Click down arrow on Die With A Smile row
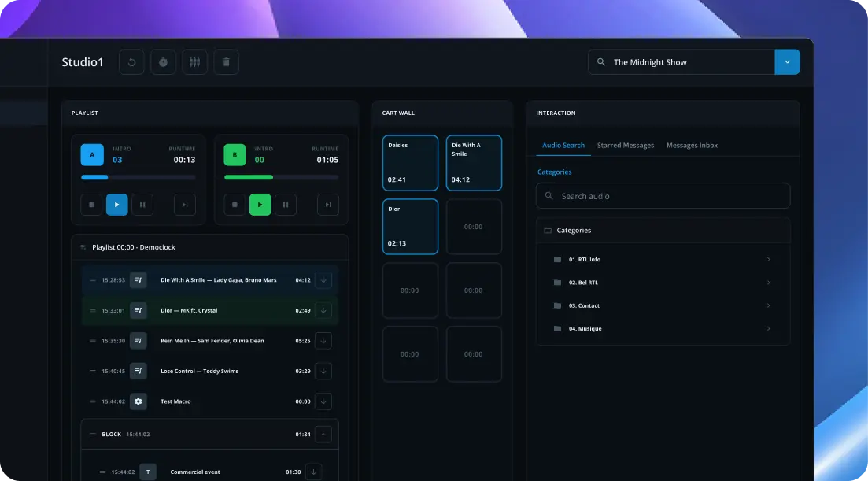Viewport: 868px width, 481px height. pos(323,280)
